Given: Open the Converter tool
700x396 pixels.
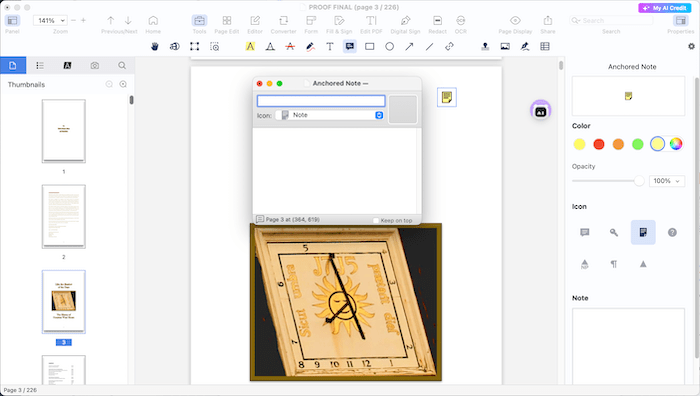Looking at the screenshot, I should point(283,24).
